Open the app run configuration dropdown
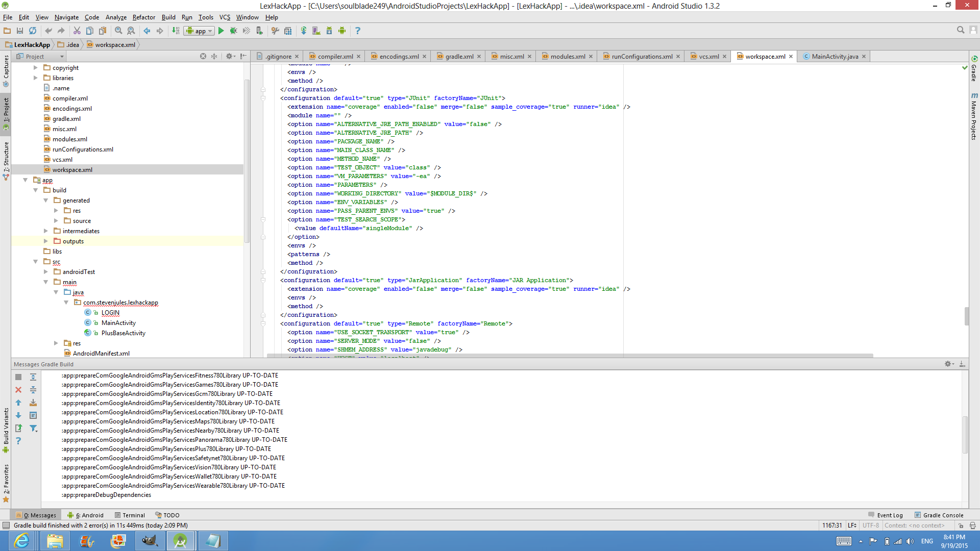Screen dimensions: 980x551 click(x=200, y=31)
